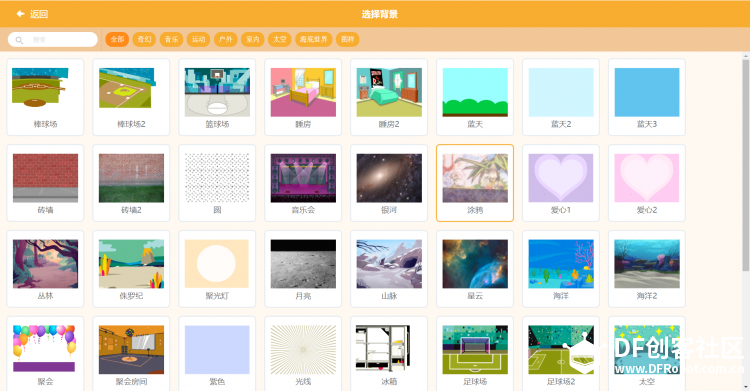
Task: Choose the 篮球场 backdrop
Action: [217, 97]
